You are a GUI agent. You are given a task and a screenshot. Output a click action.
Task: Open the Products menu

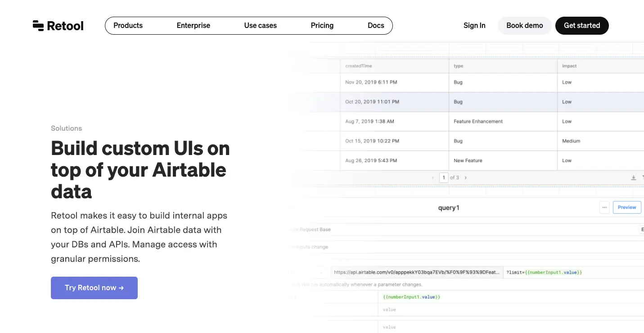(128, 26)
